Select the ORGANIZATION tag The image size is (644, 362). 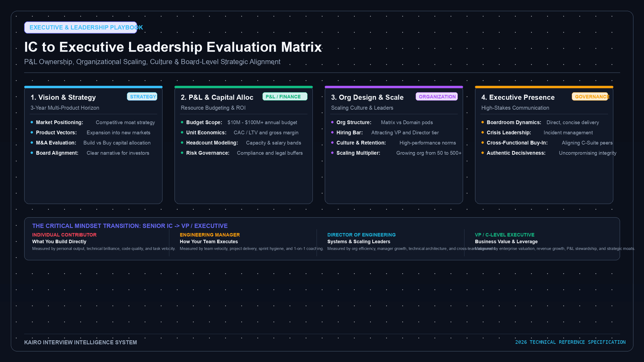(x=437, y=97)
